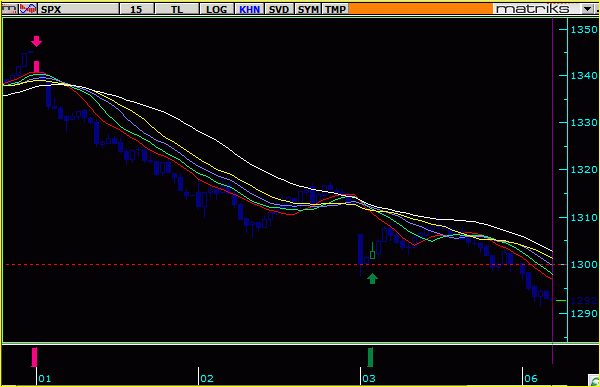The width and height of the screenshot is (600, 387).
Task: Click the SPX symbol field
Action: coord(78,9)
